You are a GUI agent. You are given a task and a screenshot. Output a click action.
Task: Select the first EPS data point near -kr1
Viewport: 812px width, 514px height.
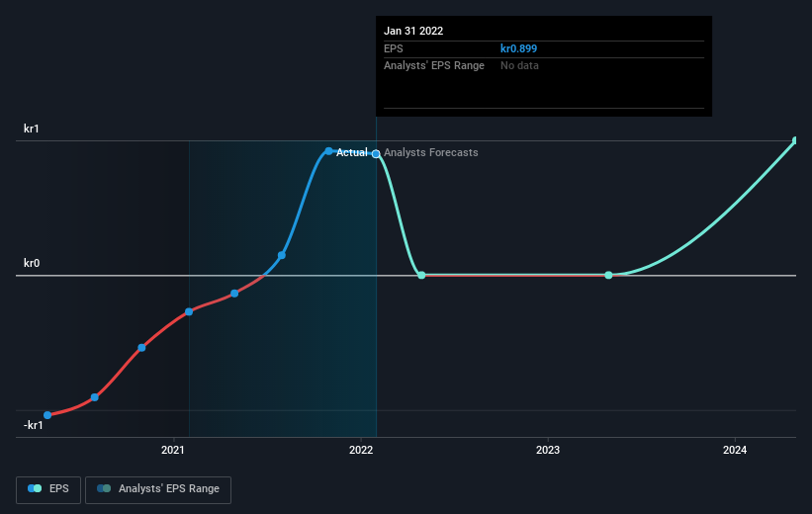click(47, 415)
